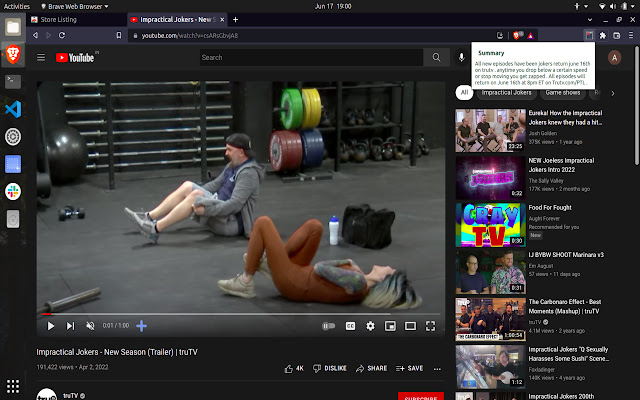Subscribe to the truTV channel
The image size is (640, 400).
click(x=421, y=396)
